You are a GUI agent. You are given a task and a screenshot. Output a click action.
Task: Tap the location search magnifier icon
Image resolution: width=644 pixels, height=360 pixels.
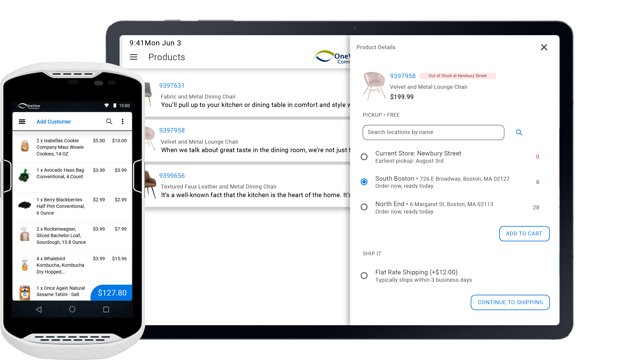point(519,132)
